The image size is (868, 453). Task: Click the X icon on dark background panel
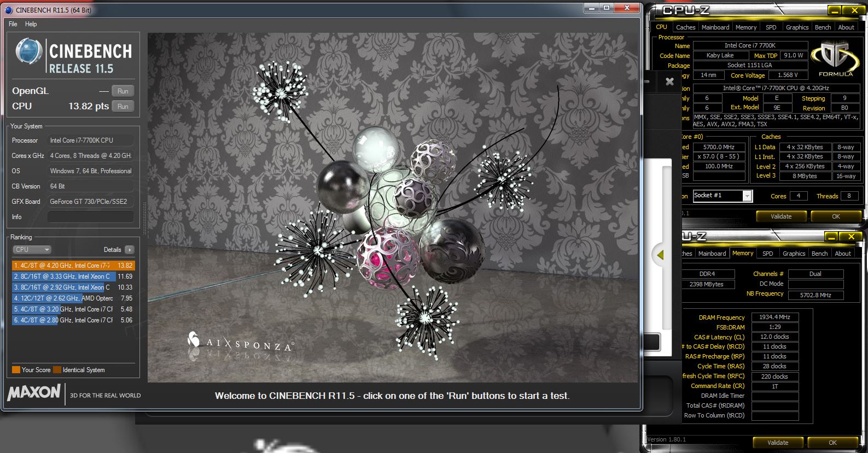pyautogui.click(x=669, y=81)
